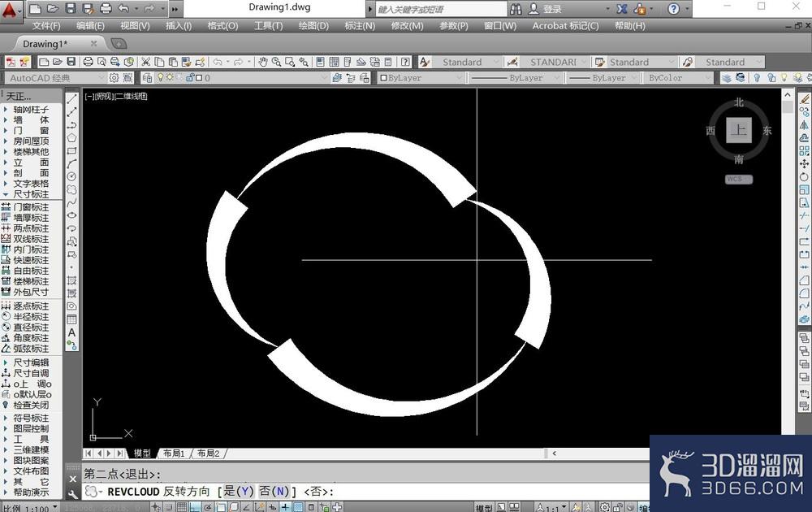Click the Save icon in standard toolbar
Image resolution: width=812 pixels, height=512 pixels.
[71, 63]
